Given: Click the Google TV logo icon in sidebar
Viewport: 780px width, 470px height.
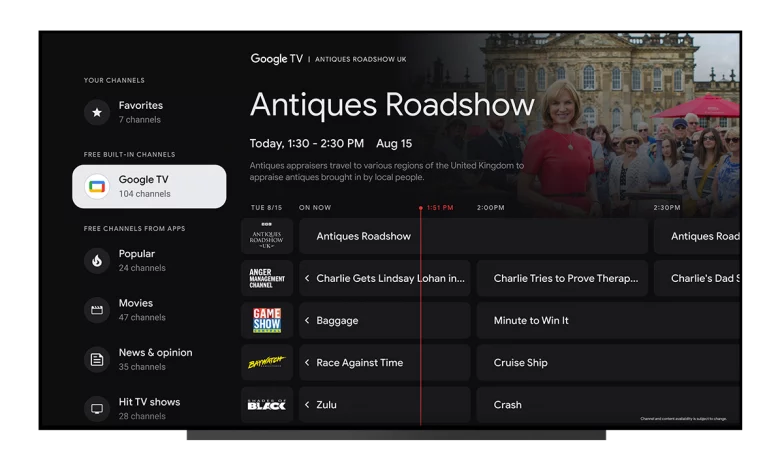Looking at the screenshot, I should (x=97, y=187).
